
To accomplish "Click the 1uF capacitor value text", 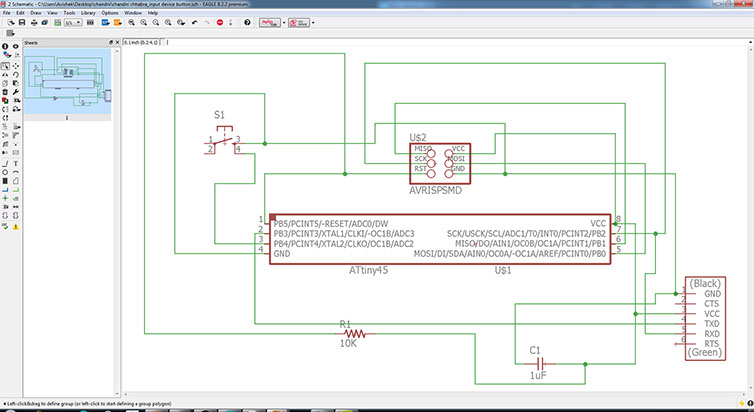I will pos(538,375).
